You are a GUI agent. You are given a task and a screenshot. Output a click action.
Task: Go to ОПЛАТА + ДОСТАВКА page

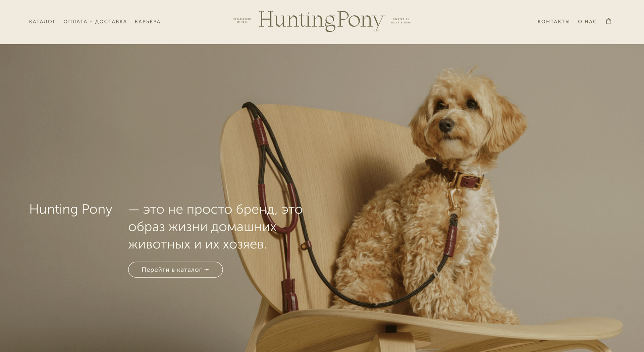point(95,21)
